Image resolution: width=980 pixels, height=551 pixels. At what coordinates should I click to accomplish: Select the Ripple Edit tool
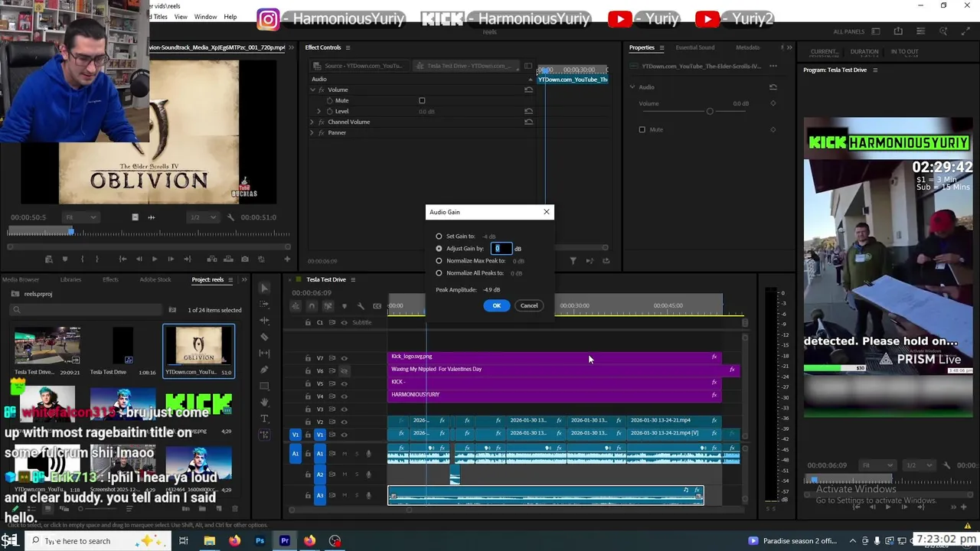265,321
